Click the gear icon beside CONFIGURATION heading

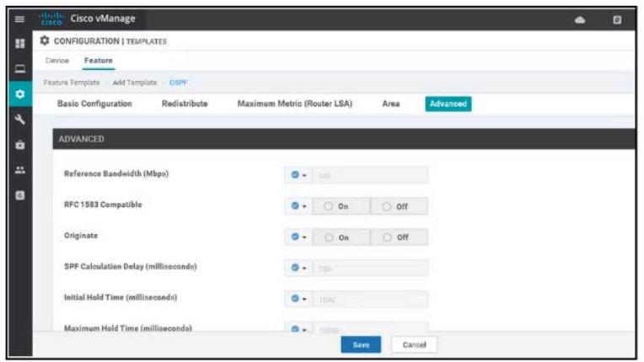tap(45, 40)
